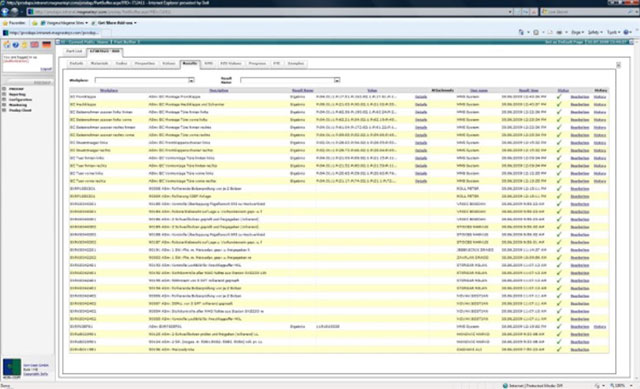Open the Result Name filter dropdown
Image resolution: width=640 pixels, height=389 pixels.
[337, 80]
